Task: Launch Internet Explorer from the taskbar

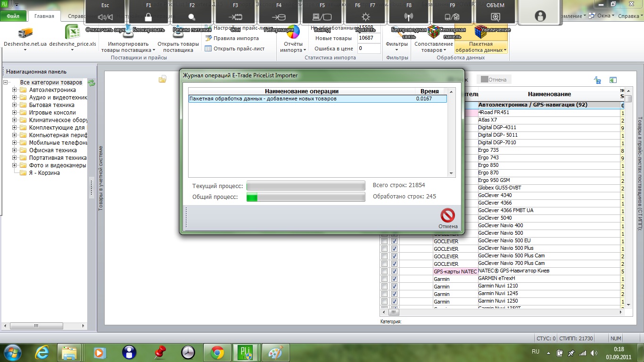Action: click(x=43, y=352)
